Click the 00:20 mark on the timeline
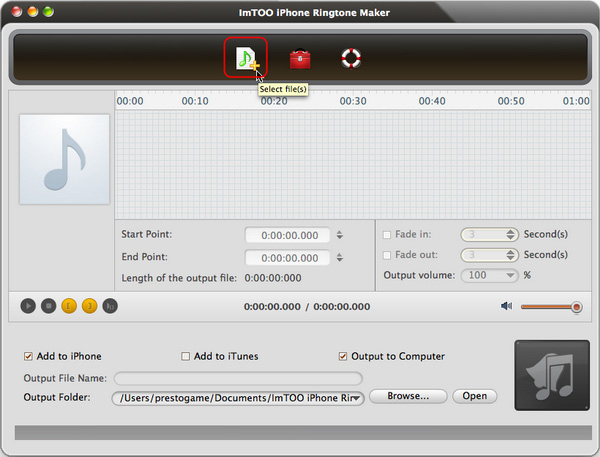This screenshot has height=457, width=600. pos(274,101)
